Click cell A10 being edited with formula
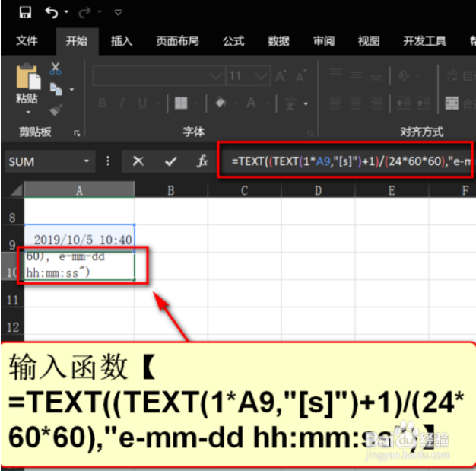 point(80,266)
